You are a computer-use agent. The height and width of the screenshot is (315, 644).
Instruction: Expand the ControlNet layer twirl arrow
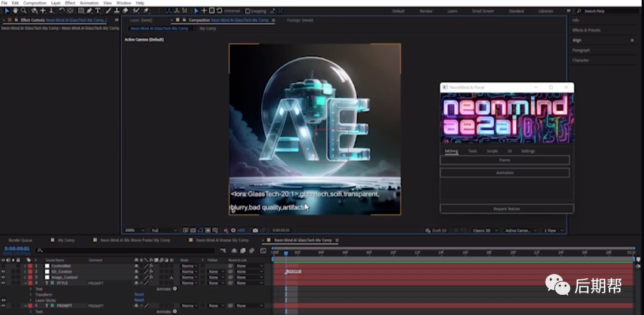(24, 266)
